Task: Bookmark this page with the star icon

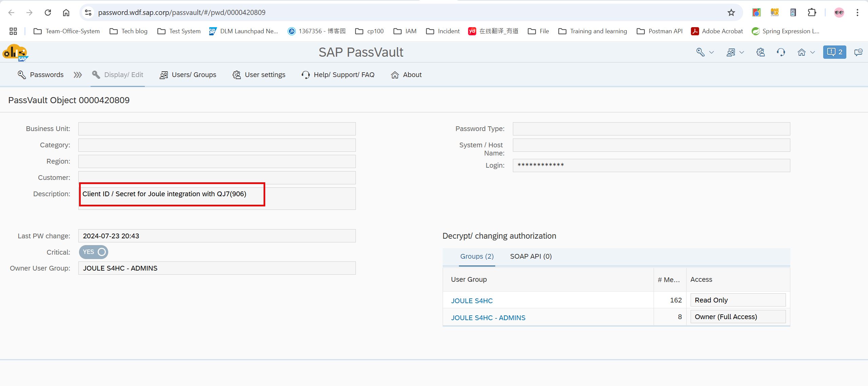Action: click(x=731, y=13)
